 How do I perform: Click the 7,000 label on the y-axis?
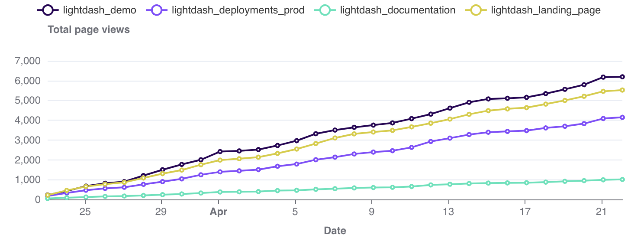(28, 61)
